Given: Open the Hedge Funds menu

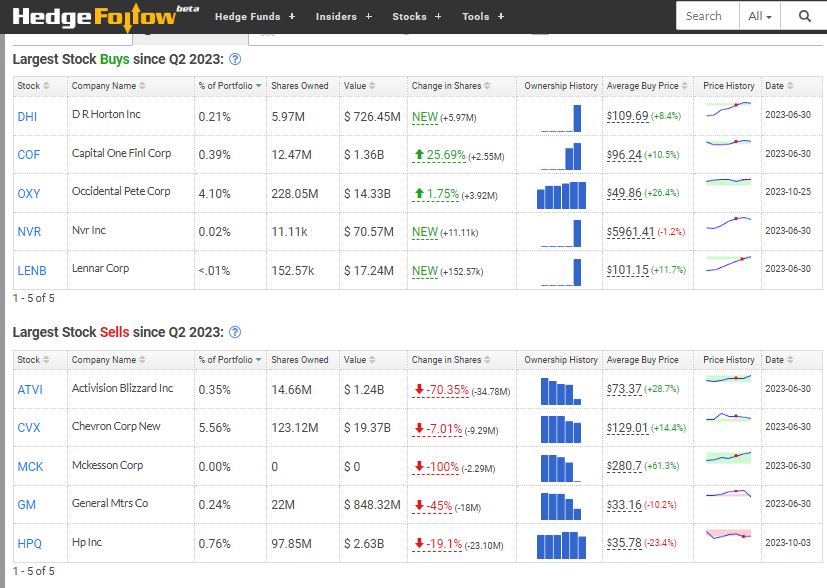Looking at the screenshot, I should [255, 16].
